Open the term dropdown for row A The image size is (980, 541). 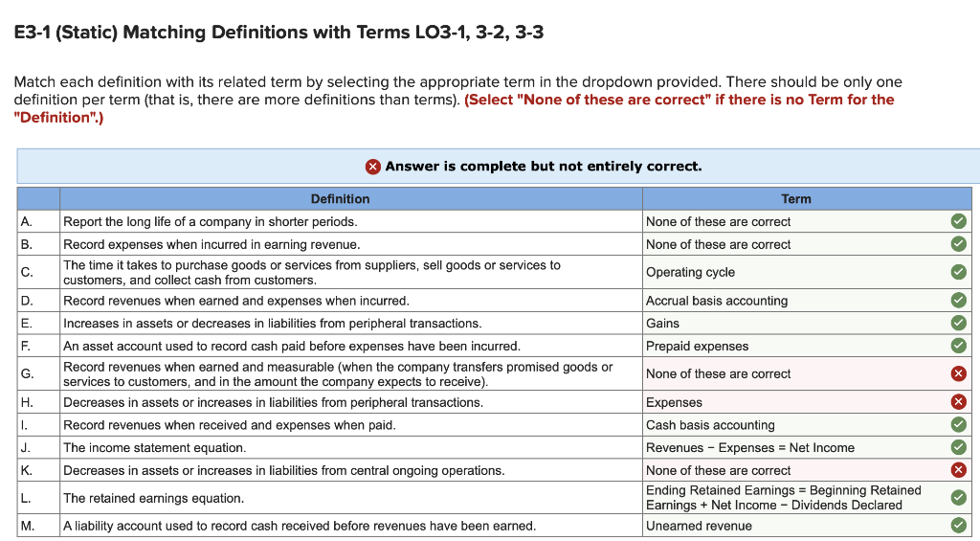click(x=806, y=221)
